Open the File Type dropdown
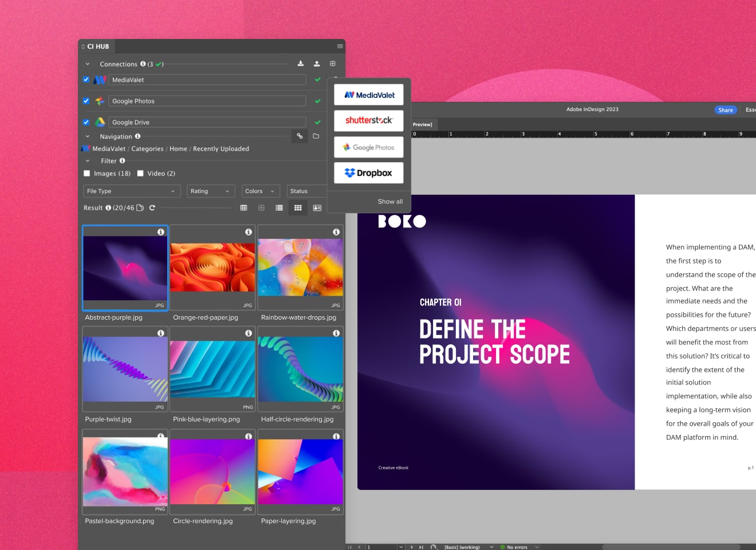This screenshot has width=756, height=550. click(132, 191)
